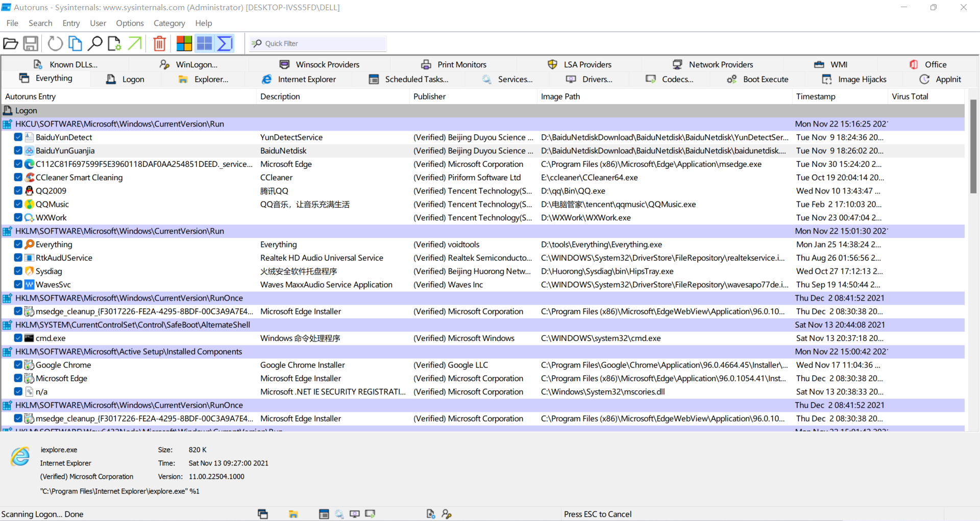Screen dimensions: 980x521
Task: Open the File menu
Action: [12, 23]
